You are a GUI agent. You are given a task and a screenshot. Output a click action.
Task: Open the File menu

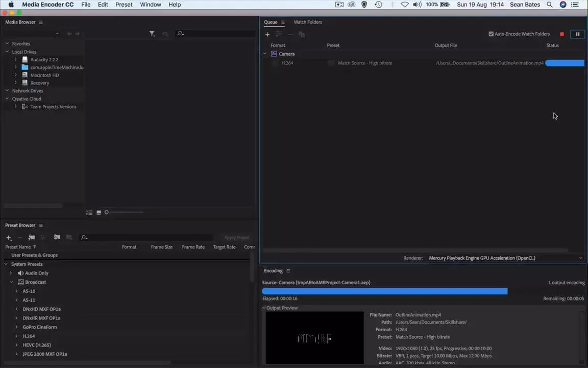click(x=86, y=5)
